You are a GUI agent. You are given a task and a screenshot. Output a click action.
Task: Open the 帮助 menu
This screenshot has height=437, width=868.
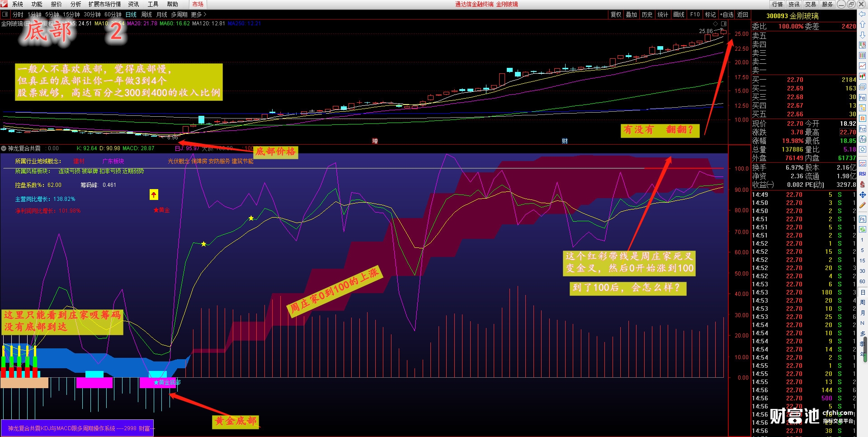point(173,4)
